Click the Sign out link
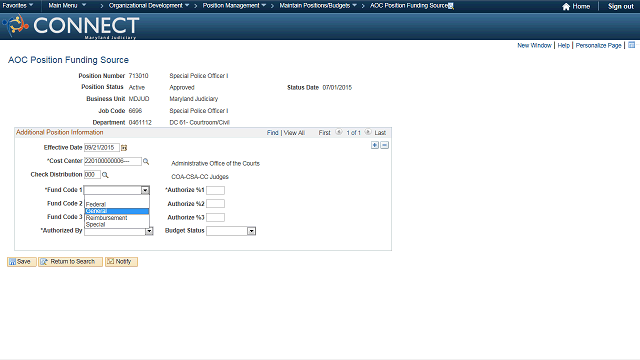The height and width of the screenshot is (360, 640). pyautogui.click(x=620, y=7)
